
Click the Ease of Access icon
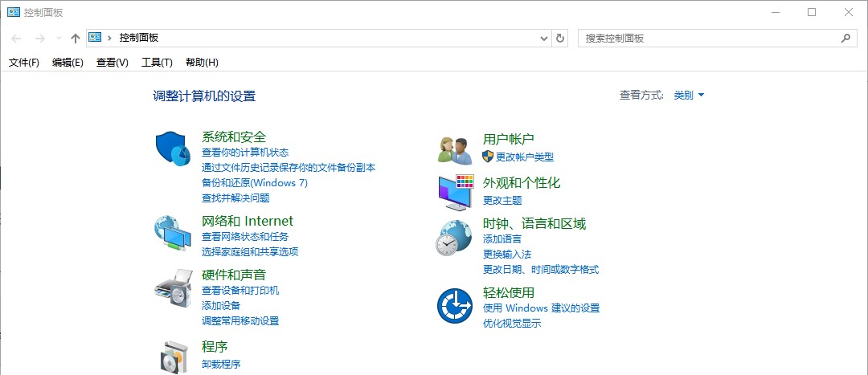[x=454, y=305]
